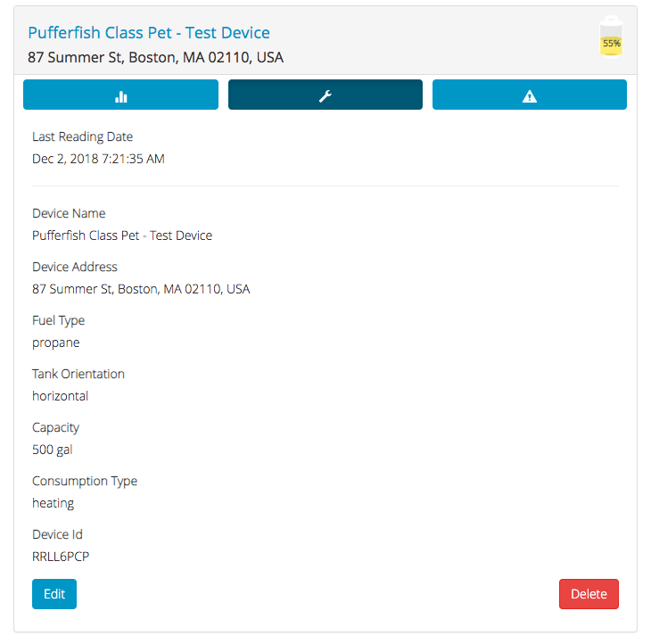Select the Last Reading Date value

pos(98,159)
